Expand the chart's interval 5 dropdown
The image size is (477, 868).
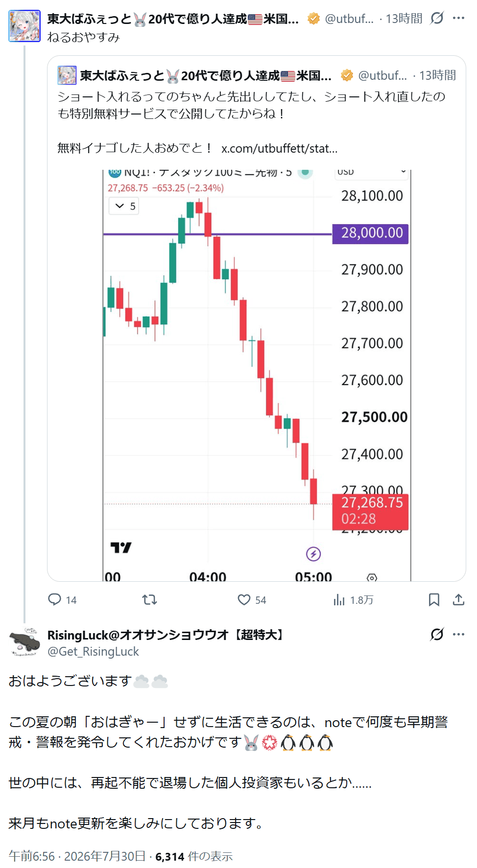pyautogui.click(x=124, y=206)
